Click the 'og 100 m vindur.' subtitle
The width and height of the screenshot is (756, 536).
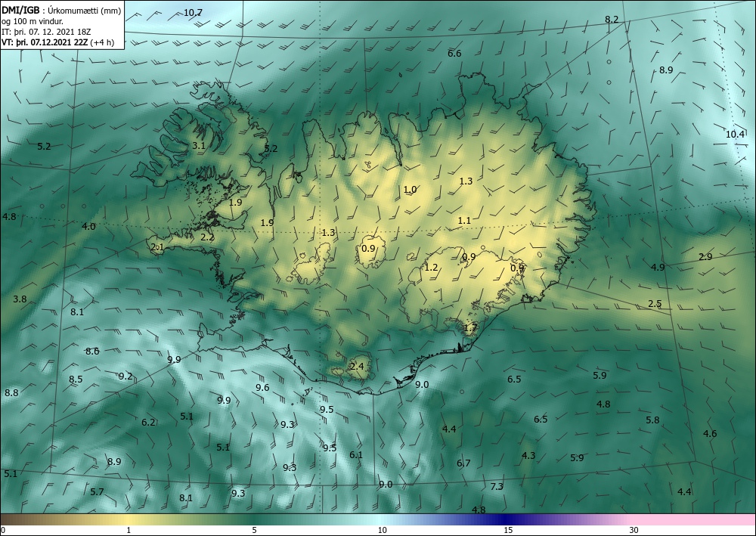pyautogui.click(x=33, y=20)
